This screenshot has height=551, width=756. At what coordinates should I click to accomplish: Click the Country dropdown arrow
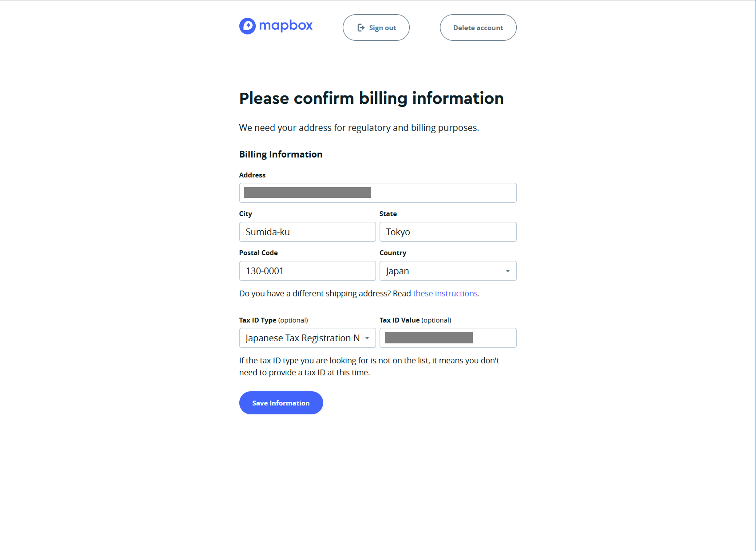pos(507,271)
